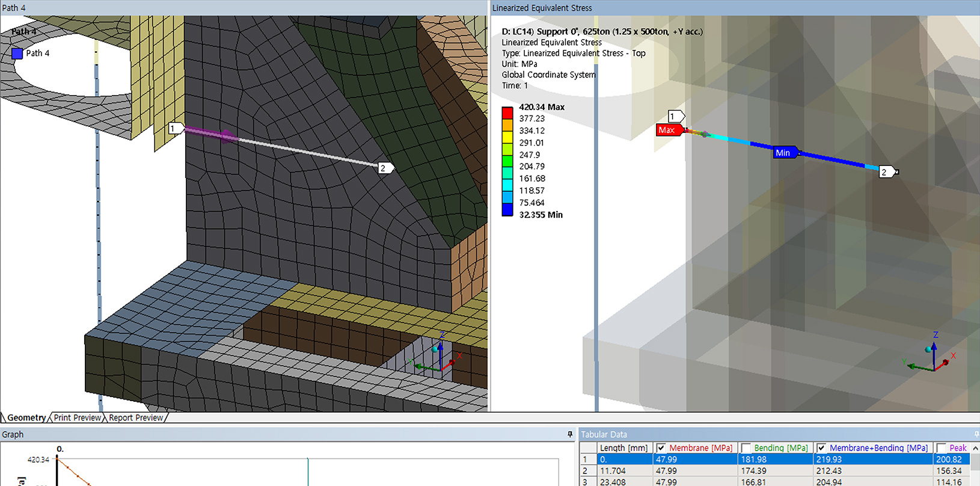Click the dark blue 32.355 Min legend color

coord(507,209)
